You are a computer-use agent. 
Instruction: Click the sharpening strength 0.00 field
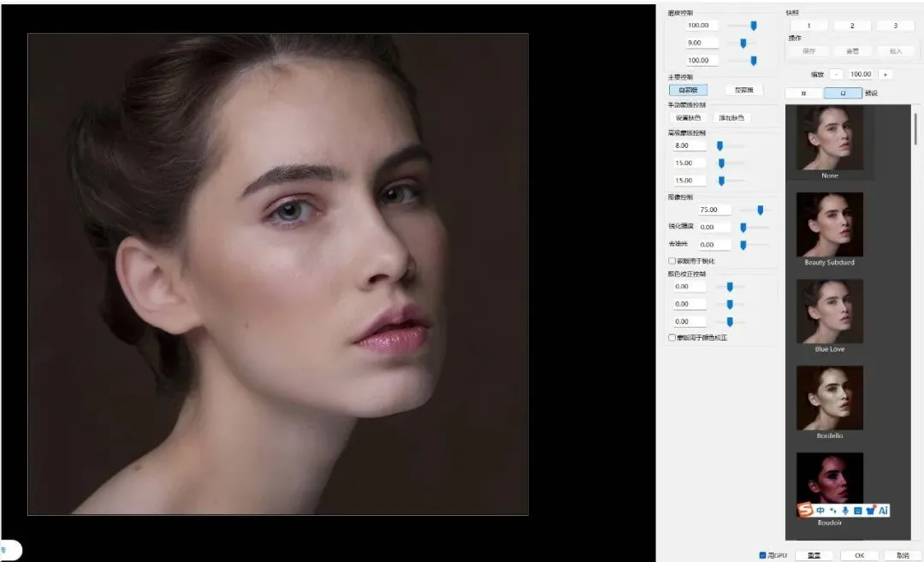point(714,227)
